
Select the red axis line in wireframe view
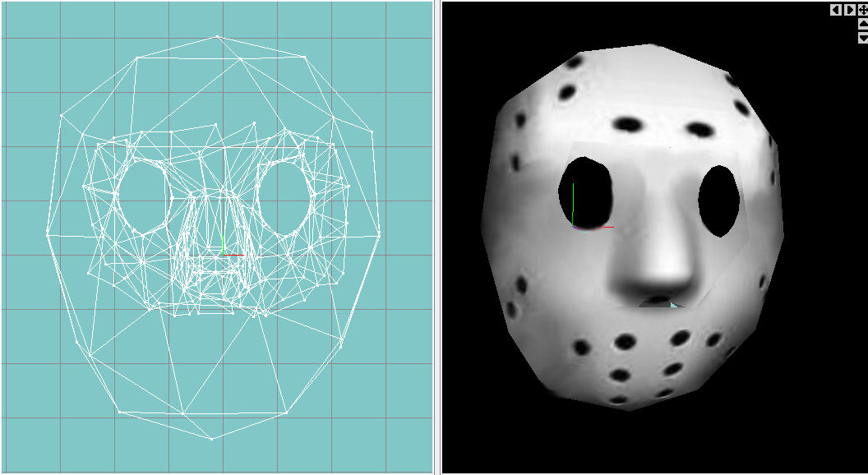coord(233,256)
